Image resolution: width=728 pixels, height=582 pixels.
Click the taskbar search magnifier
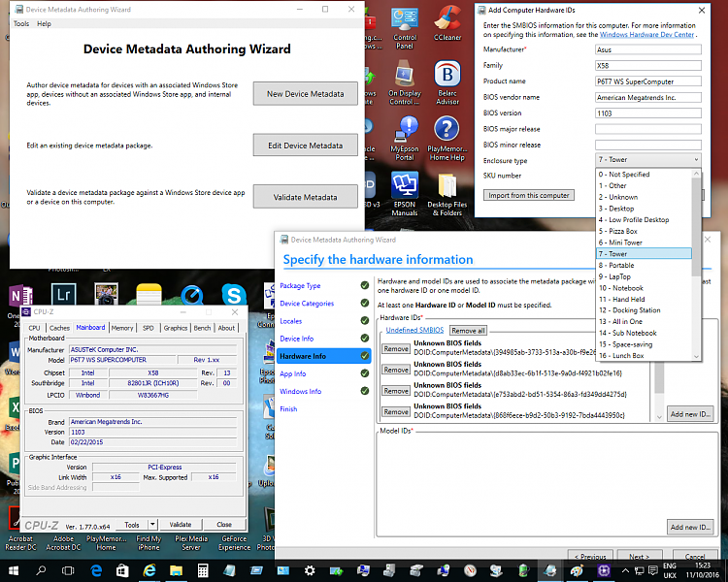pos(41,570)
